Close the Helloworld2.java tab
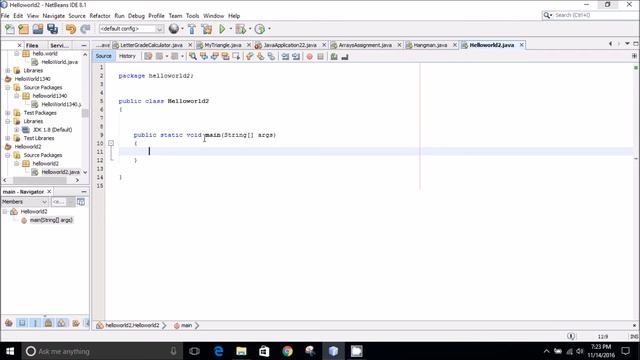 (x=521, y=45)
